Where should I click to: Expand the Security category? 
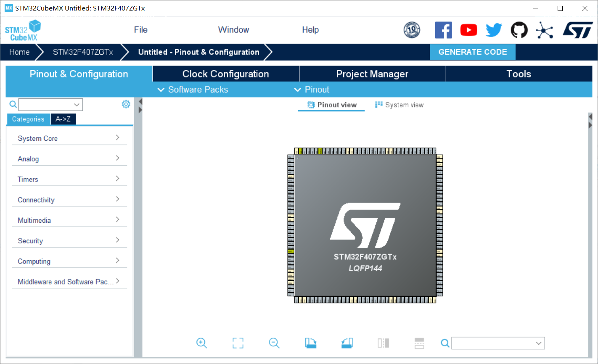[69, 241]
